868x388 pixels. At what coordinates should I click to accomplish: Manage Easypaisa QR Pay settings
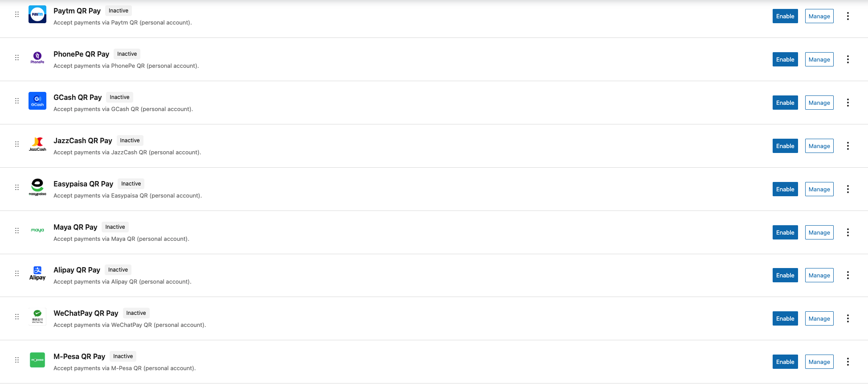tap(819, 190)
